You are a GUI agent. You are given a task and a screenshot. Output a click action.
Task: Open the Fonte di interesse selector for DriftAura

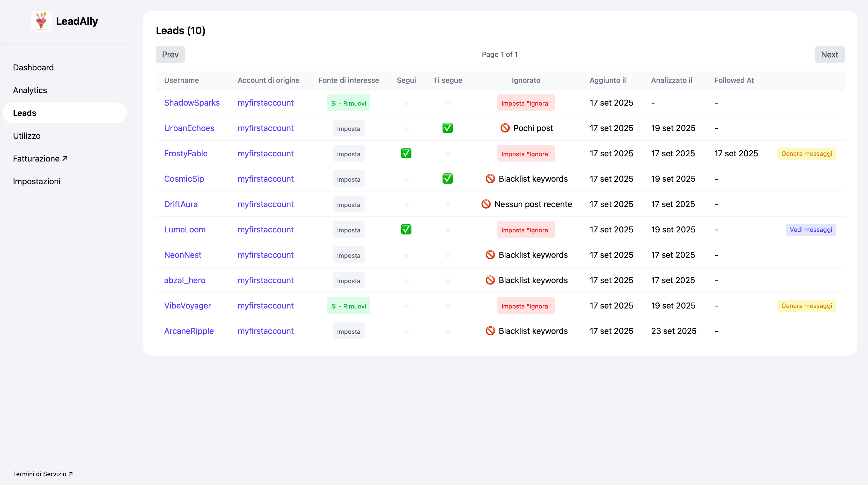(x=348, y=204)
